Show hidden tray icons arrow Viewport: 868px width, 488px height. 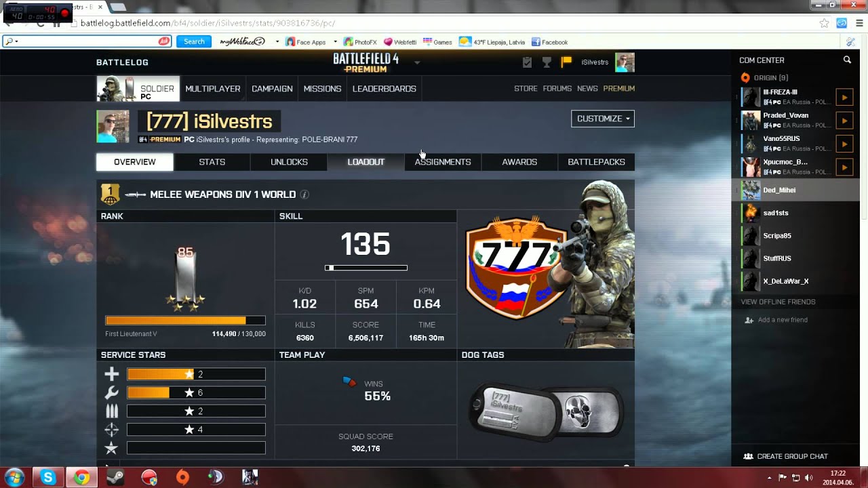(x=770, y=478)
